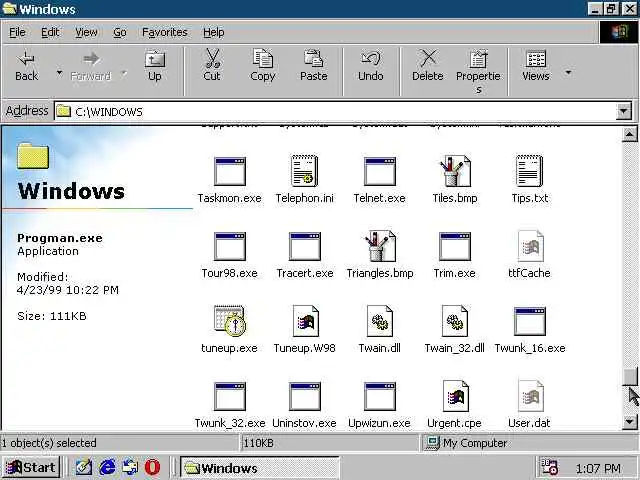Select the Urgent.cpe file icon

(456, 396)
